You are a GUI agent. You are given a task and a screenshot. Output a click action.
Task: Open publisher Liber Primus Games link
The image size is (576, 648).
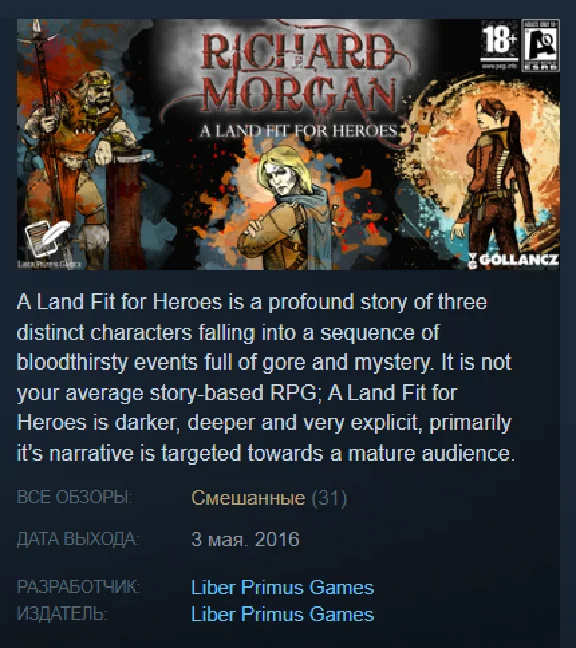coord(283,614)
